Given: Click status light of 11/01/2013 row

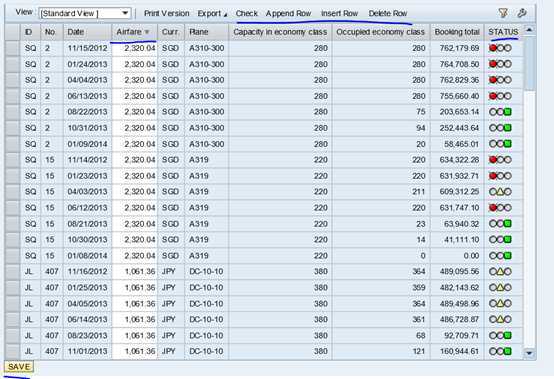Looking at the screenshot, I should (500, 351).
